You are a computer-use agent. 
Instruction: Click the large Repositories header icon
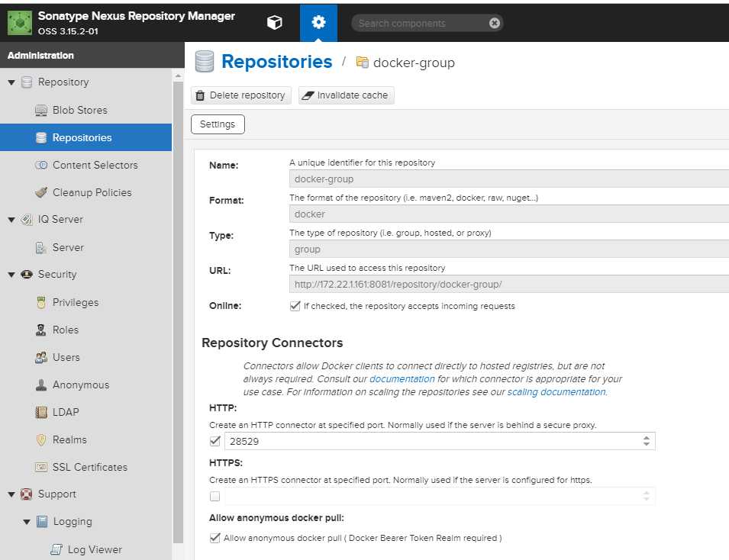tap(205, 61)
